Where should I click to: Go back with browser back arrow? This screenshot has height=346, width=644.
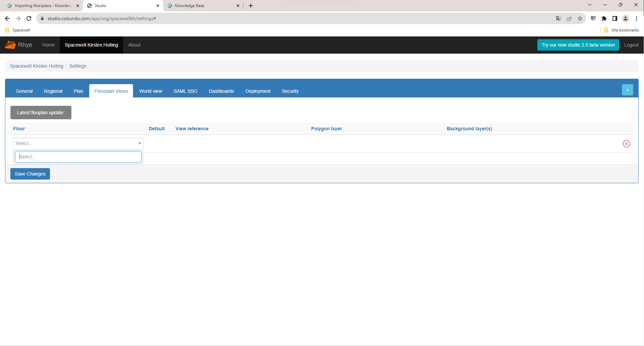pos(7,18)
